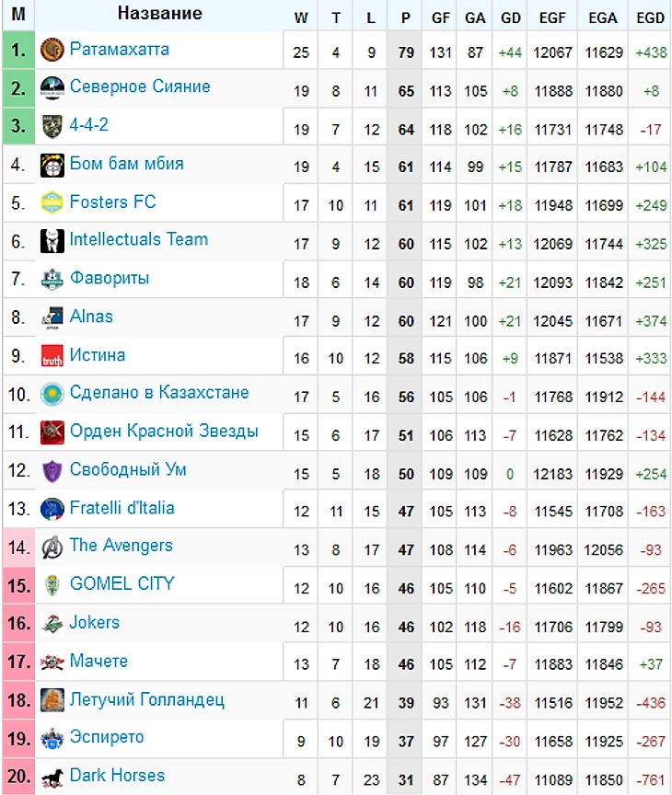The image size is (672, 795).
Task: Click the Fosters FC badge icon
Action: [x=52, y=202]
